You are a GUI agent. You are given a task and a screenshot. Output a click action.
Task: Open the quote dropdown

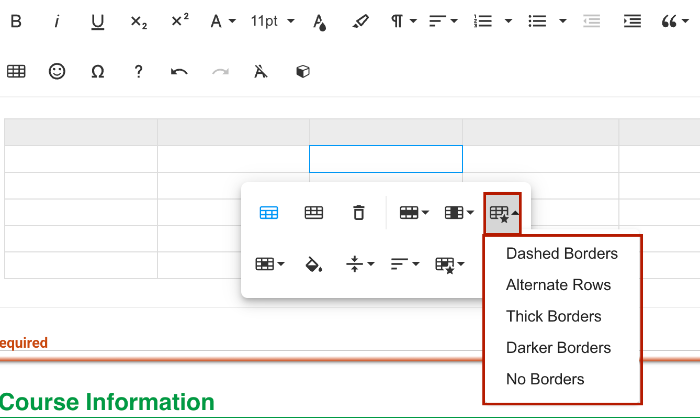coord(675,21)
